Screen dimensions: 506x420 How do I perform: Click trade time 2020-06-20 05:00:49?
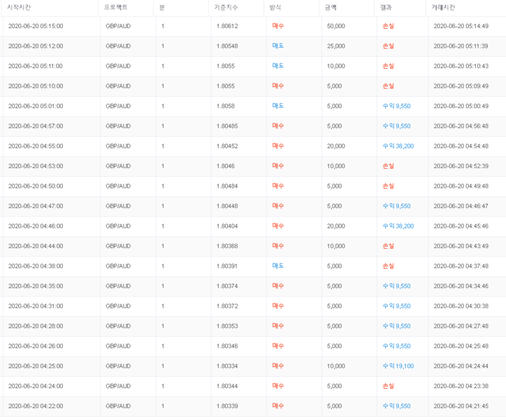pyautogui.click(x=461, y=106)
